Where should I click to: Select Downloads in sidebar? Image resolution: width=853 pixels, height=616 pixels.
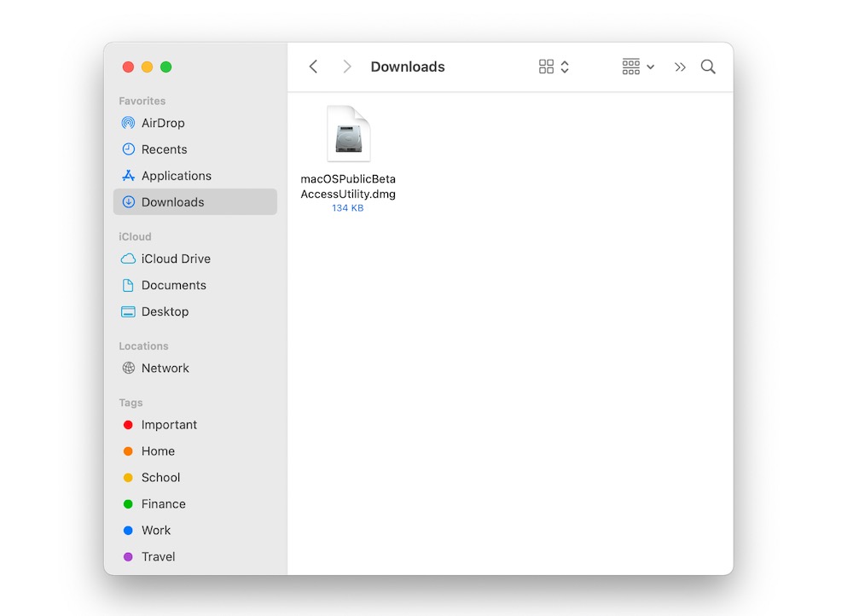pos(172,202)
